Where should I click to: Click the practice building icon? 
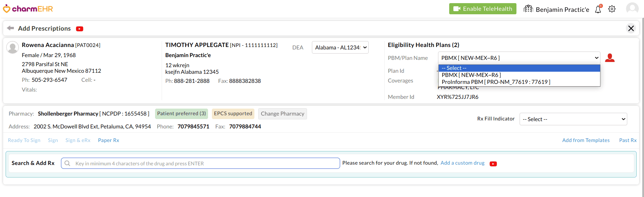pyautogui.click(x=528, y=9)
